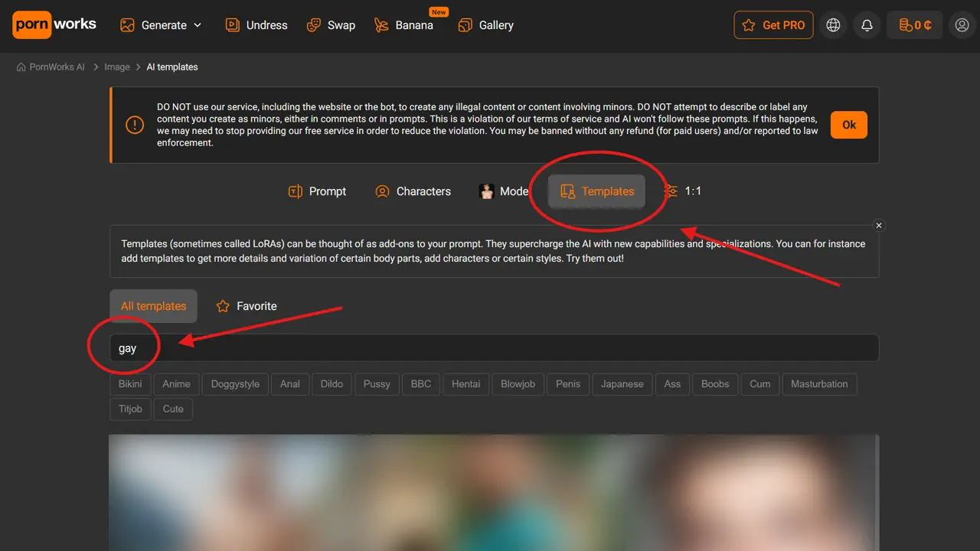The width and height of the screenshot is (980, 551).
Task: Dismiss the warning with the Ok button
Action: click(x=849, y=125)
